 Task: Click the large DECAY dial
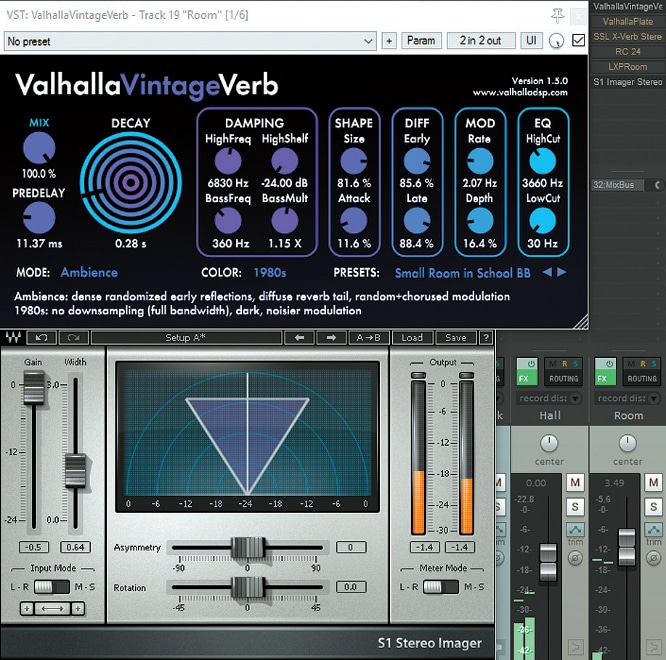pos(131,183)
